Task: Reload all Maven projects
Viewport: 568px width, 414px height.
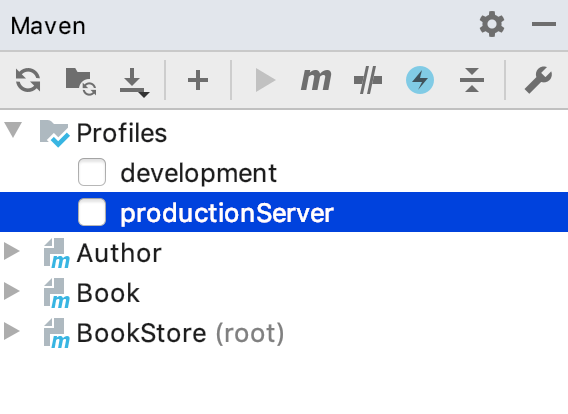Action: click(x=28, y=80)
